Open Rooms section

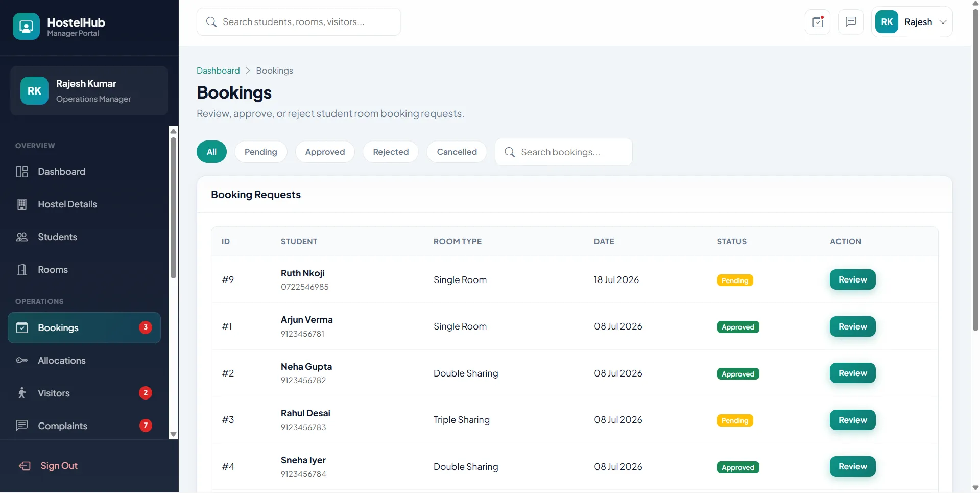(84, 270)
